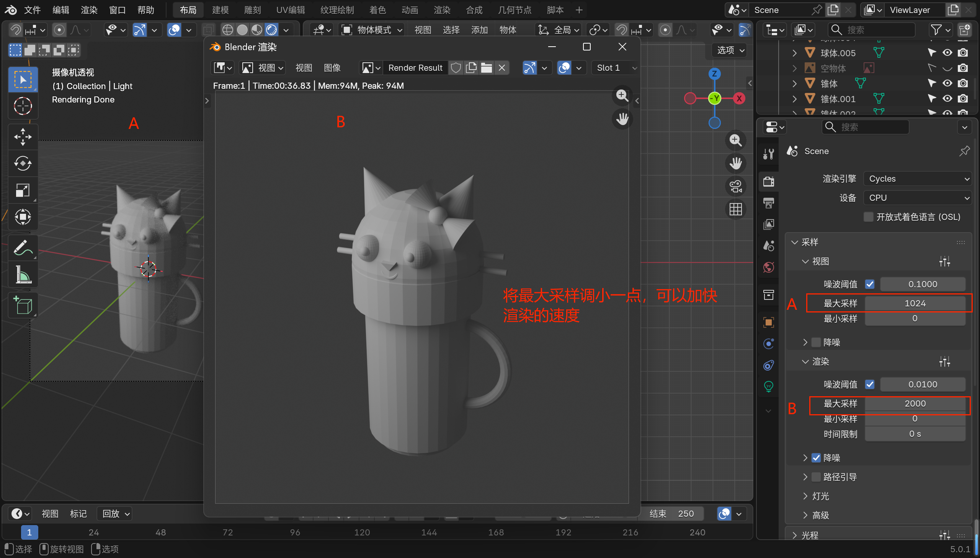Select the Measure ruler tool

(23, 274)
